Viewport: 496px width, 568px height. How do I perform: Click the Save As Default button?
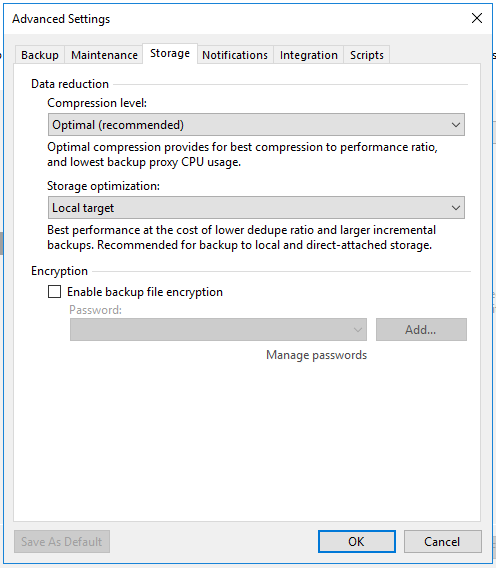pos(62,542)
